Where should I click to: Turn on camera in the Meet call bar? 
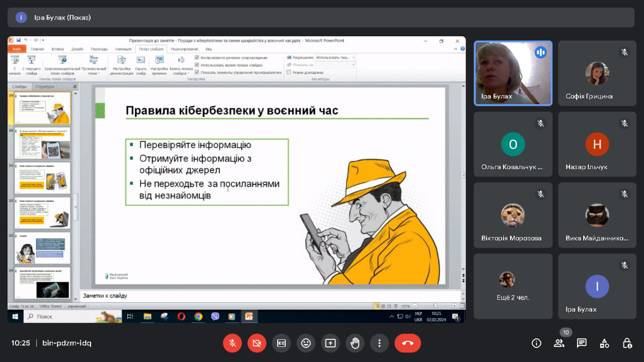tap(257, 343)
